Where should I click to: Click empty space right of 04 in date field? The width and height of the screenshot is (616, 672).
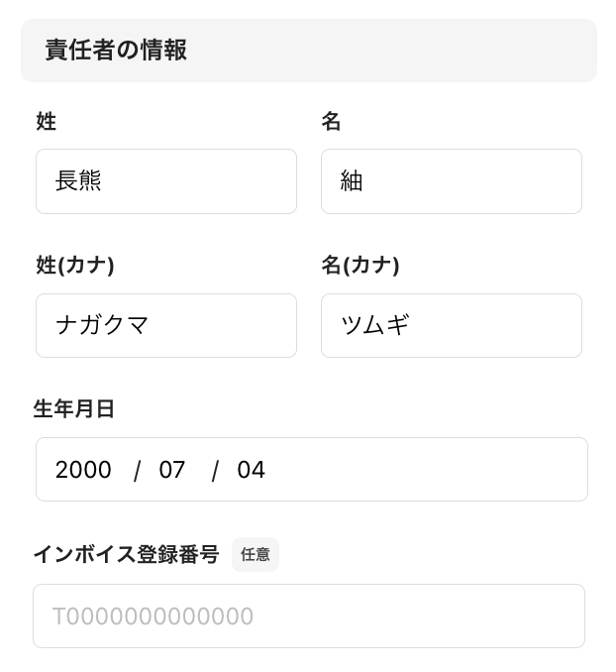coord(426,470)
